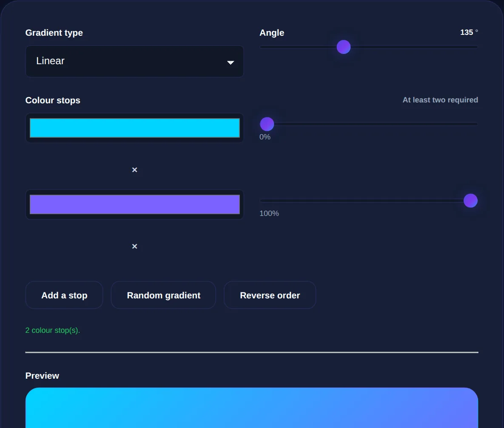Click the gradient Preview panel
504x428 pixels.
[x=252, y=408]
